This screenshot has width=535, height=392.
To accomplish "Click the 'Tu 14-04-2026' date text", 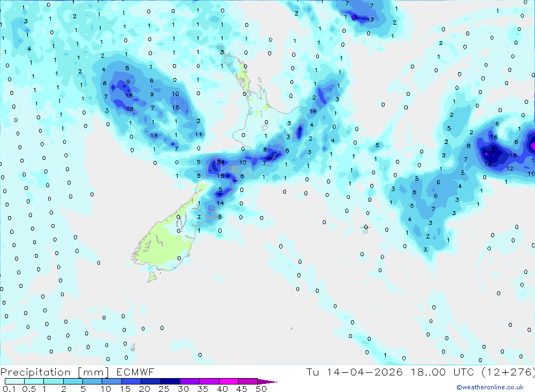I will [x=355, y=372].
